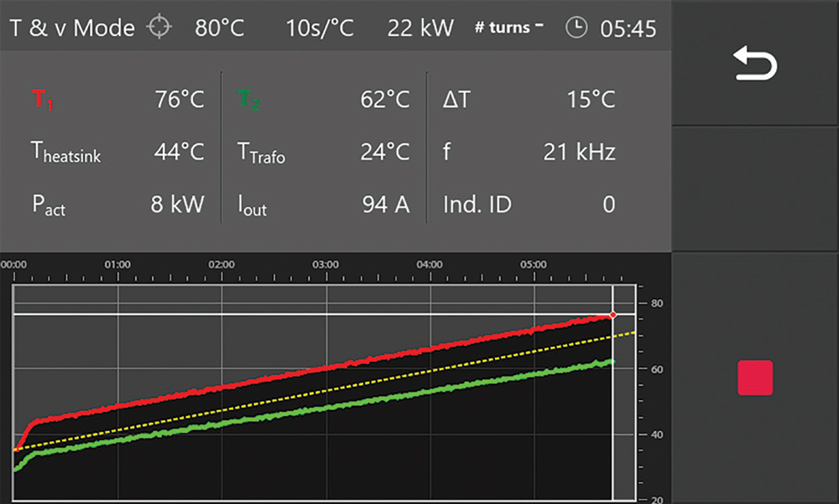Tap the # turns indicator
839x504 pixels.
pyautogui.click(x=508, y=28)
